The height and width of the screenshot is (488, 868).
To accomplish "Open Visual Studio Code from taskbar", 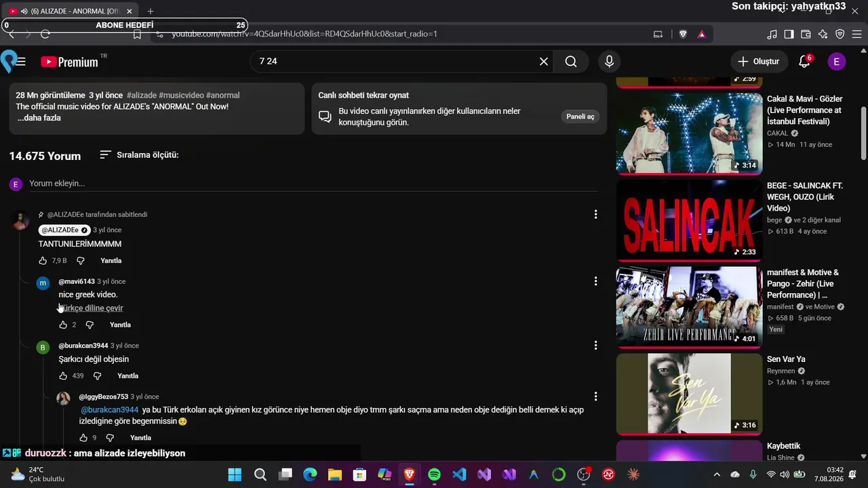I will tap(459, 474).
